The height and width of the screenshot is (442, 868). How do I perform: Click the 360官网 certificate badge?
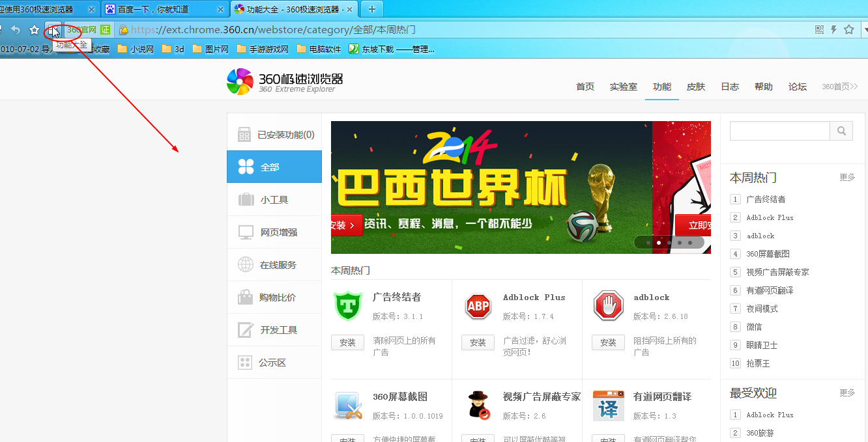coord(89,29)
